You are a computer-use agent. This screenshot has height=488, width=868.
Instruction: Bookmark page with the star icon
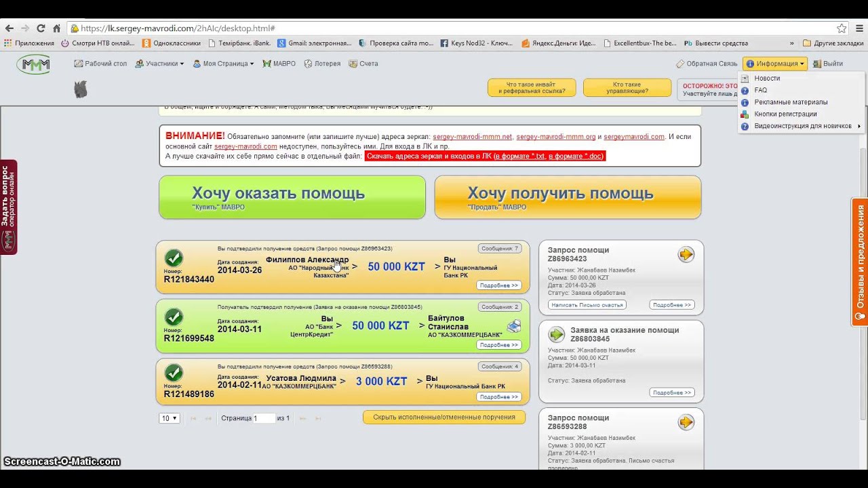pos(842,28)
